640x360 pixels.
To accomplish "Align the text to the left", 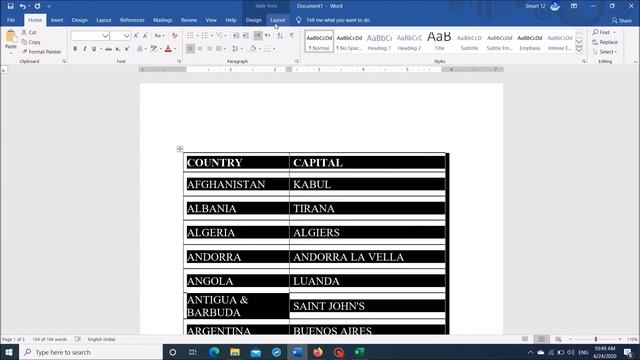I will coord(190,49).
